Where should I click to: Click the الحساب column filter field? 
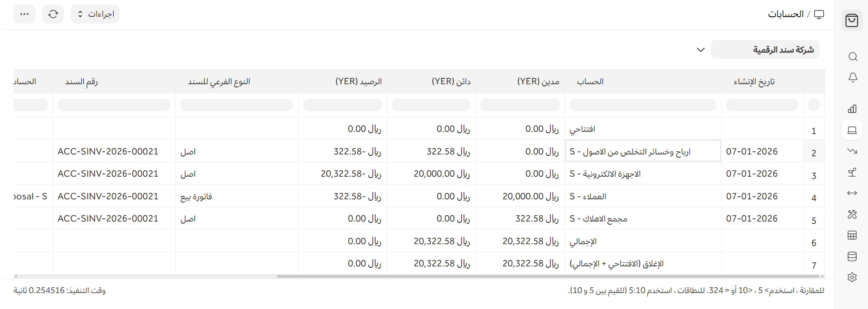[x=642, y=105]
